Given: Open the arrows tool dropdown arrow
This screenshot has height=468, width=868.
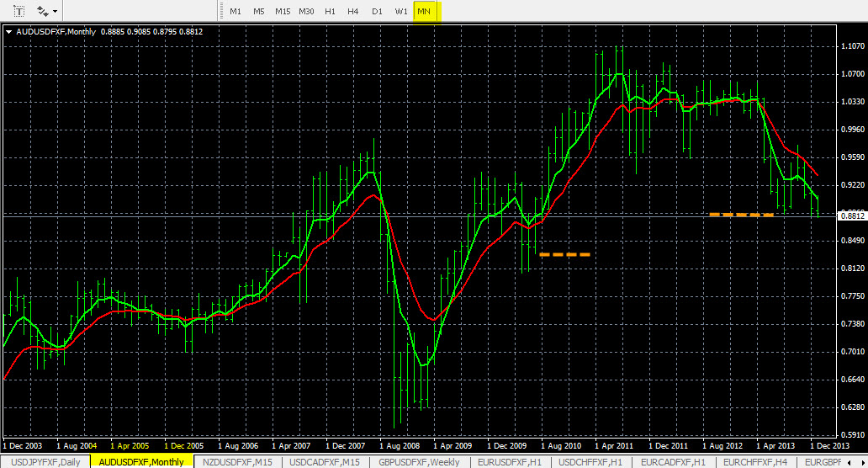Looking at the screenshot, I should (x=55, y=11).
